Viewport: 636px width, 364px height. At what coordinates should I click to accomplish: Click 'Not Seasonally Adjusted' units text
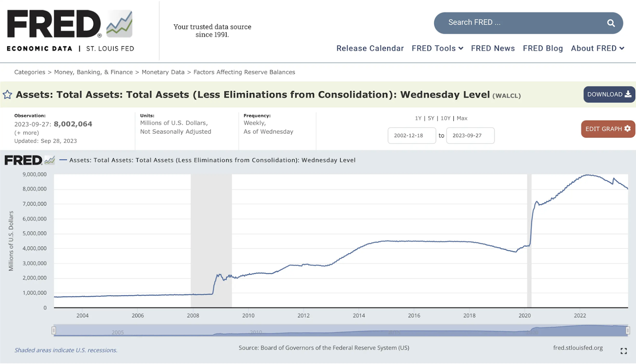[176, 132]
